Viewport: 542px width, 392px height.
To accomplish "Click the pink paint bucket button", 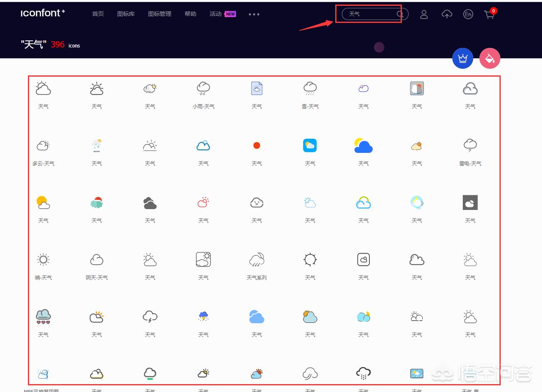I will pyautogui.click(x=490, y=58).
